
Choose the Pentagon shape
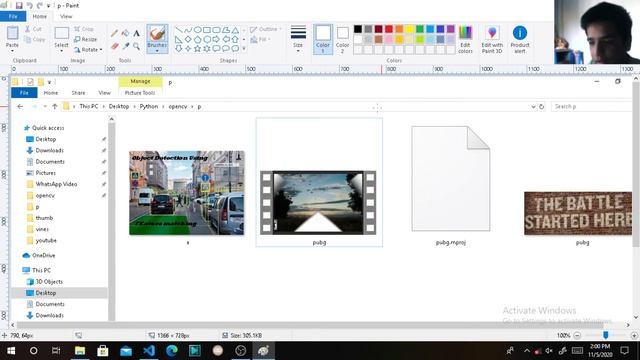click(x=198, y=40)
